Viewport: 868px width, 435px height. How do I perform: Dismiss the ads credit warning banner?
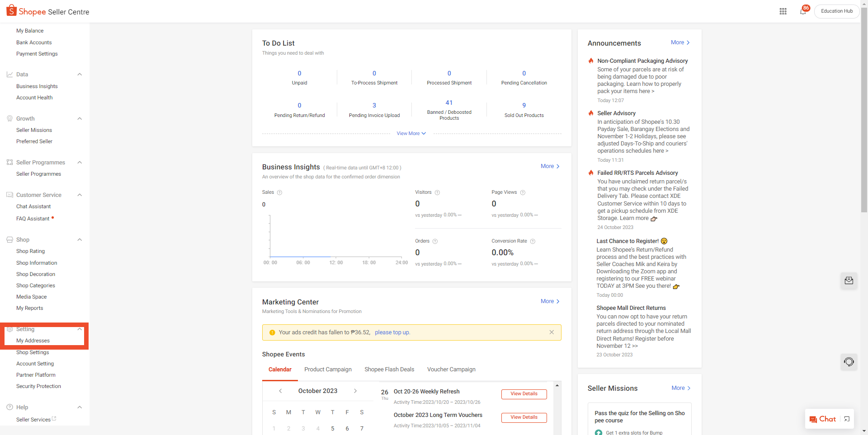(552, 332)
